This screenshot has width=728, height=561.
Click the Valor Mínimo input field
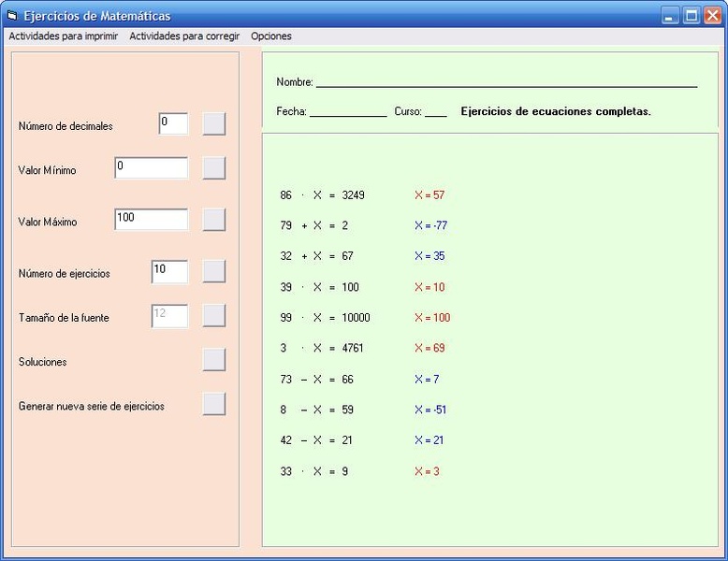151,167
